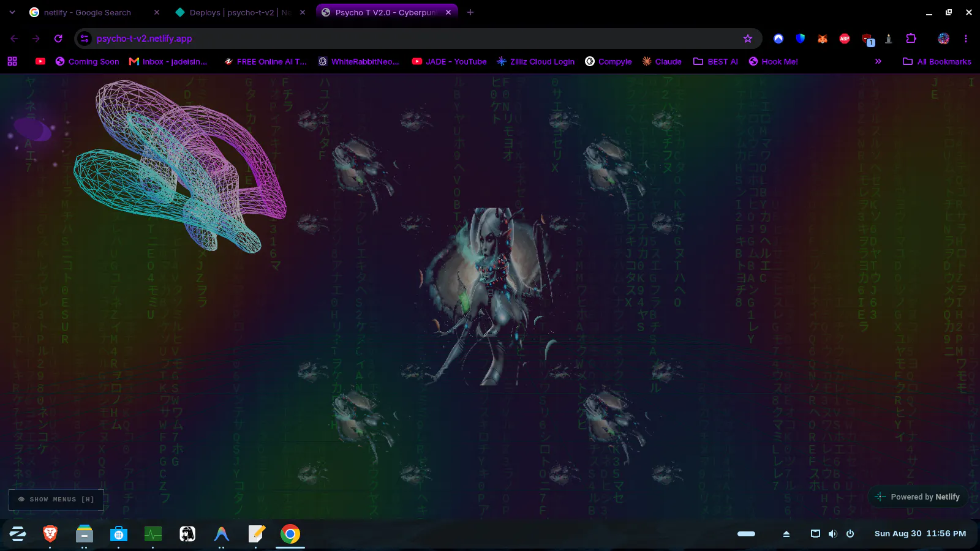Image resolution: width=980 pixels, height=551 pixels.
Task: Select the Psycho T V2.0 Cyberpunk tab
Action: tap(386, 12)
